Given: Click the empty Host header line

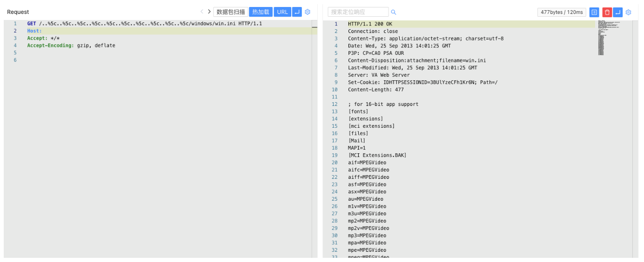Looking at the screenshot, I should 140,31.
